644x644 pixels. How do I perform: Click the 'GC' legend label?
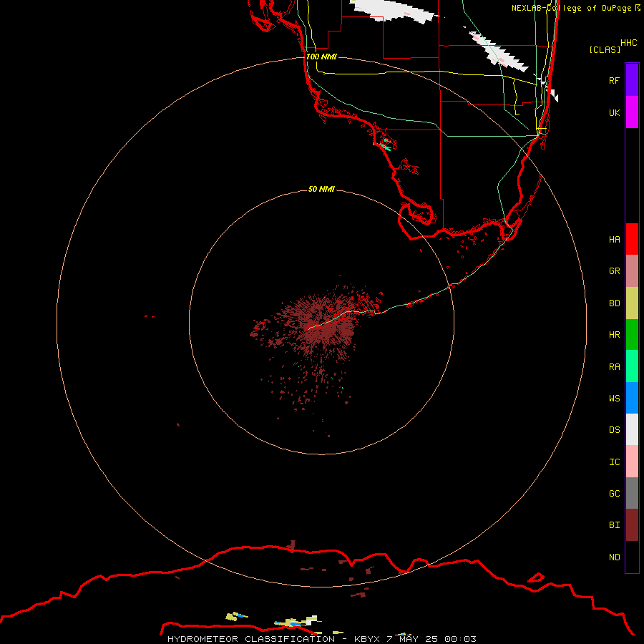coord(614,493)
